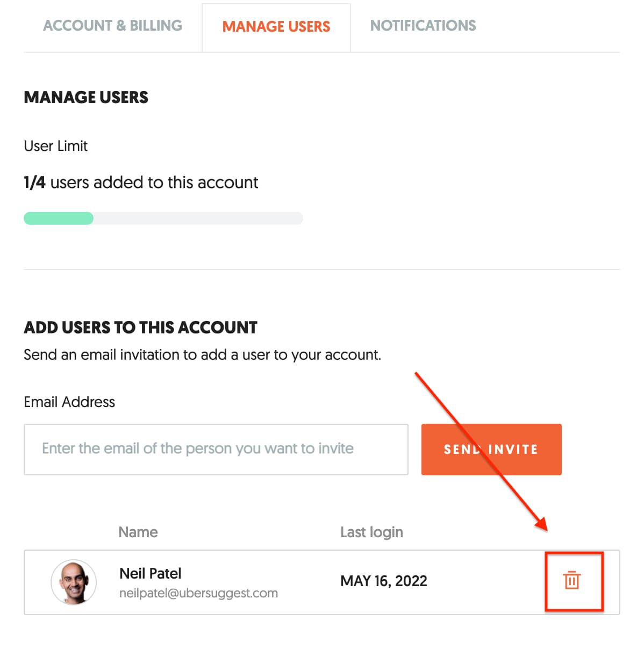The image size is (644, 670).
Task: Click the gray unfilled portion of user limit bar
Action: [198, 218]
